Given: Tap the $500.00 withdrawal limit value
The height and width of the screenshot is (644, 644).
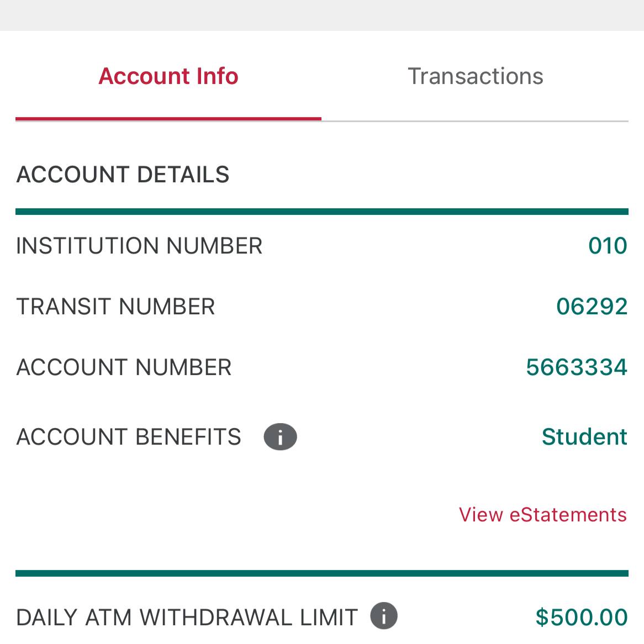Looking at the screenshot, I should click(x=582, y=617).
